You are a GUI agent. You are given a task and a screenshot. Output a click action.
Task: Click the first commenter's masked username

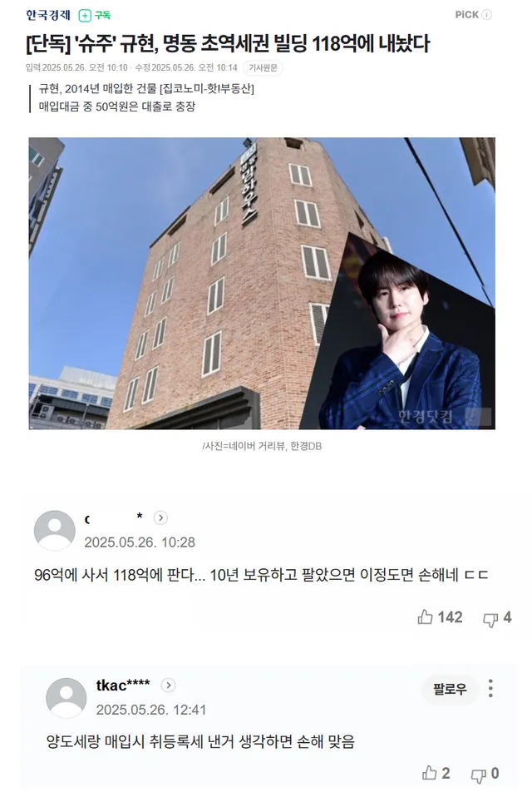[x=113, y=518]
